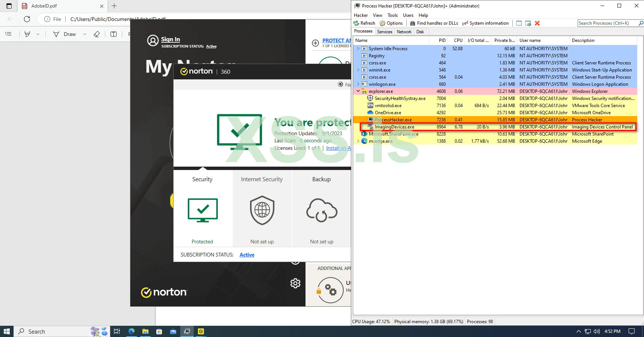Open Internet Security tile in Norton 360
644x337 pixels.
(262, 209)
